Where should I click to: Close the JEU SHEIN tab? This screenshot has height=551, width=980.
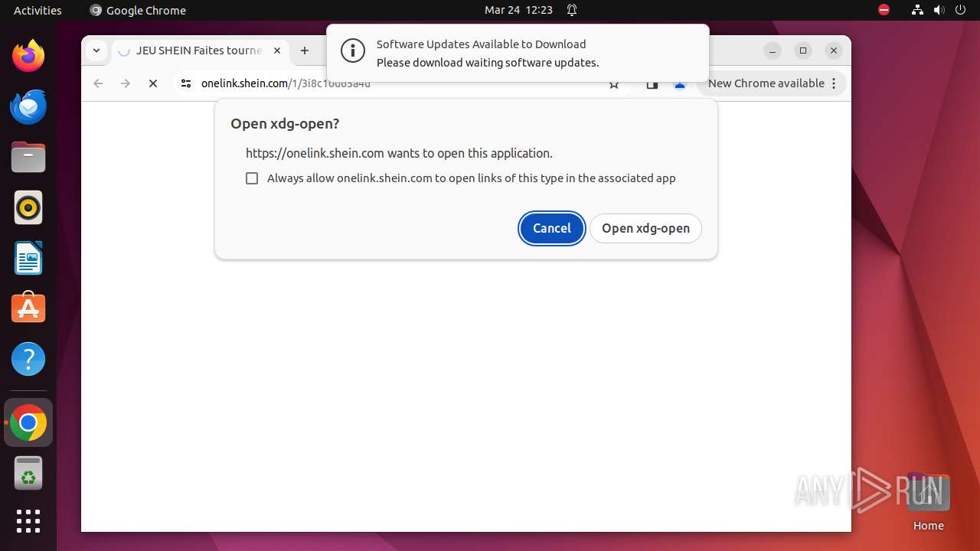click(x=277, y=51)
